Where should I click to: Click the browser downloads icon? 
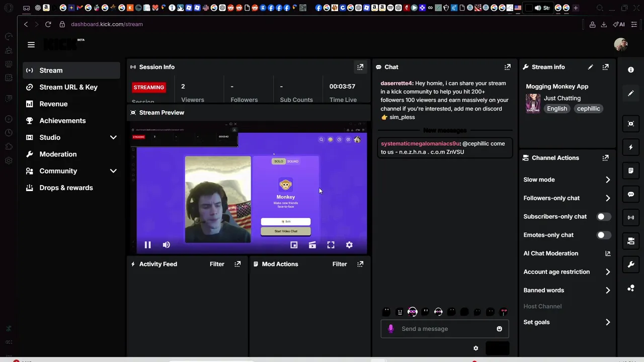point(604,24)
